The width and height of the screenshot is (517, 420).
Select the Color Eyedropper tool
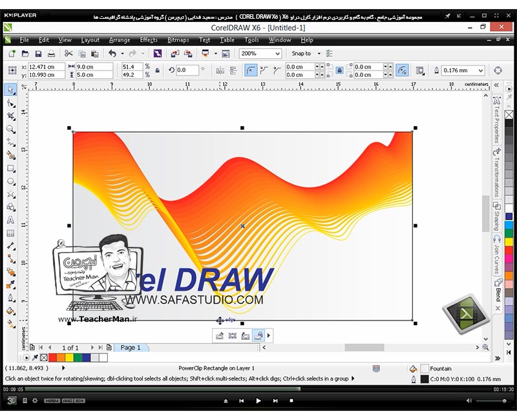click(x=10, y=285)
